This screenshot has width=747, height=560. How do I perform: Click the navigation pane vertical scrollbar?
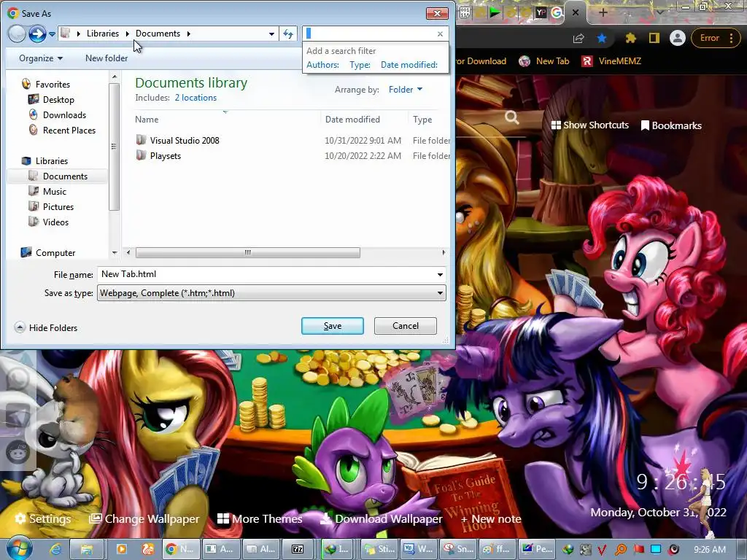coord(114,147)
